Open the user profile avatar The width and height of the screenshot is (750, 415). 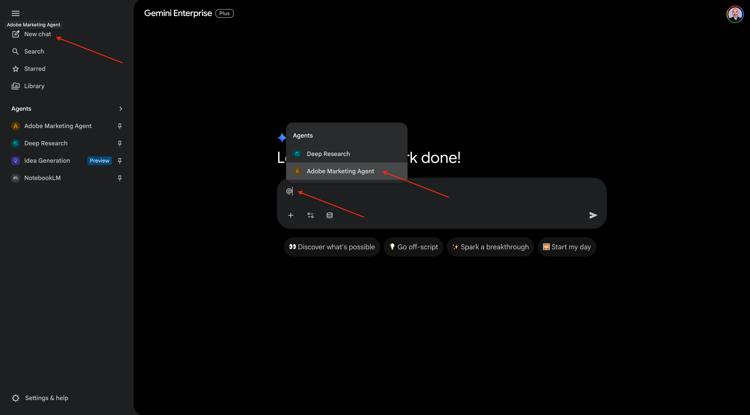[735, 14]
